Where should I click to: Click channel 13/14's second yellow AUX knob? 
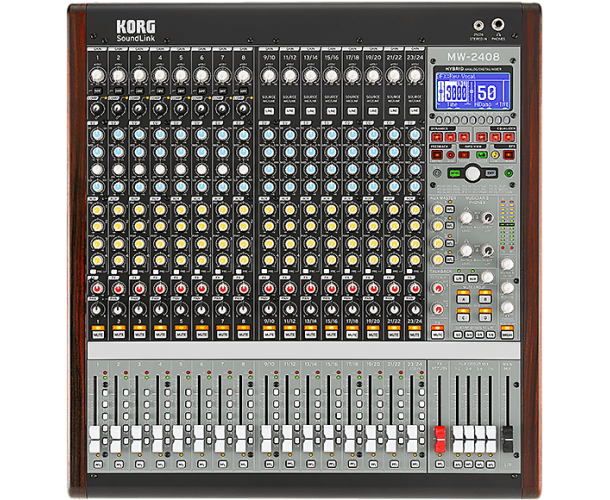[310, 226]
